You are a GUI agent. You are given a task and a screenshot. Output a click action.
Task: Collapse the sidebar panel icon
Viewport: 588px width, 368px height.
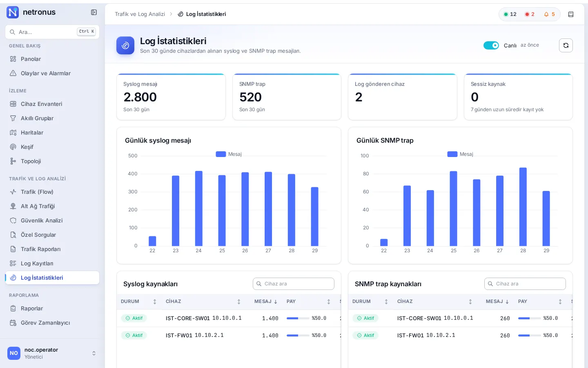click(94, 12)
